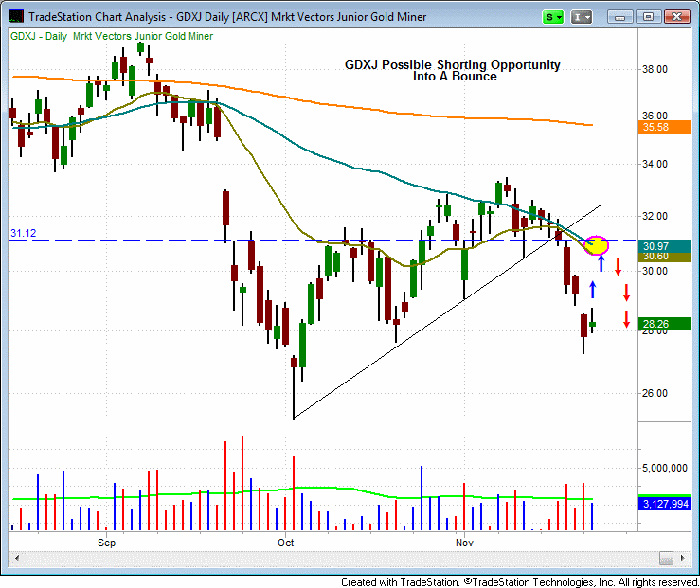Click the 5,000,000 volume axis label
The image size is (700, 588).
tap(665, 468)
